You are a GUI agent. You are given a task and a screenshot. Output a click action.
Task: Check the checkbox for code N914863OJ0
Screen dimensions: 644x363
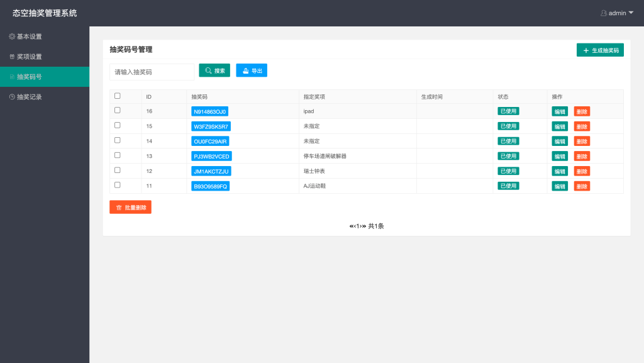(x=116, y=111)
